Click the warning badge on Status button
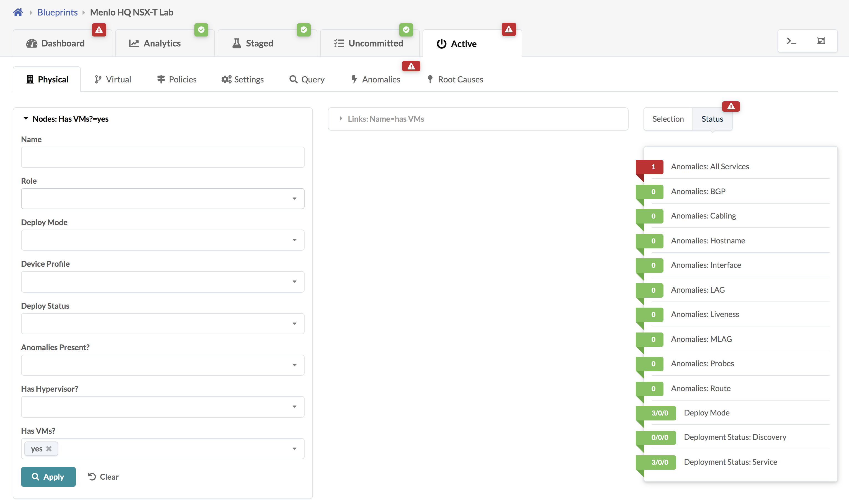 731,106
